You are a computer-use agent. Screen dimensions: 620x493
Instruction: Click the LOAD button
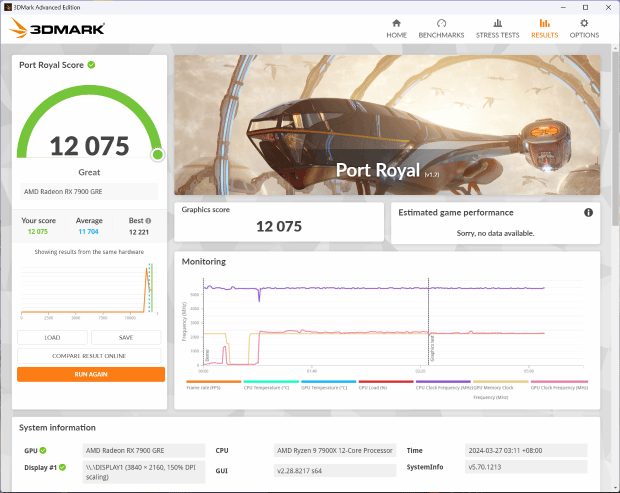52,338
